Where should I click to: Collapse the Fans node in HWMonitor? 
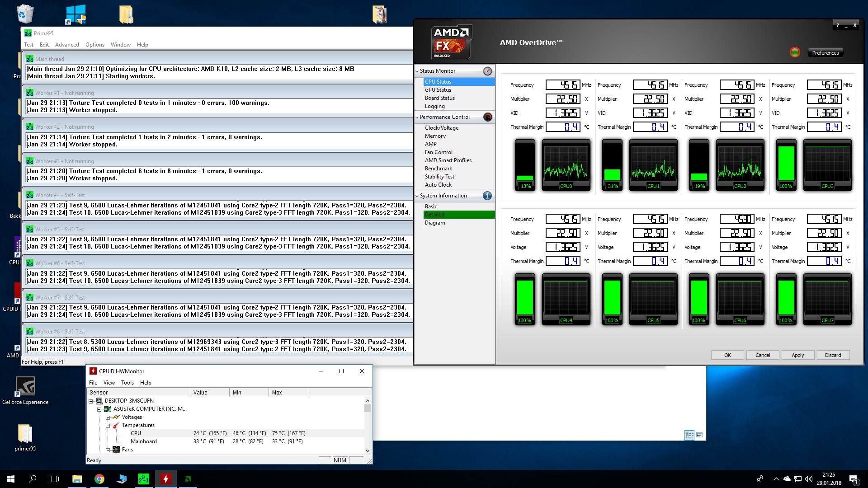tap(108, 450)
